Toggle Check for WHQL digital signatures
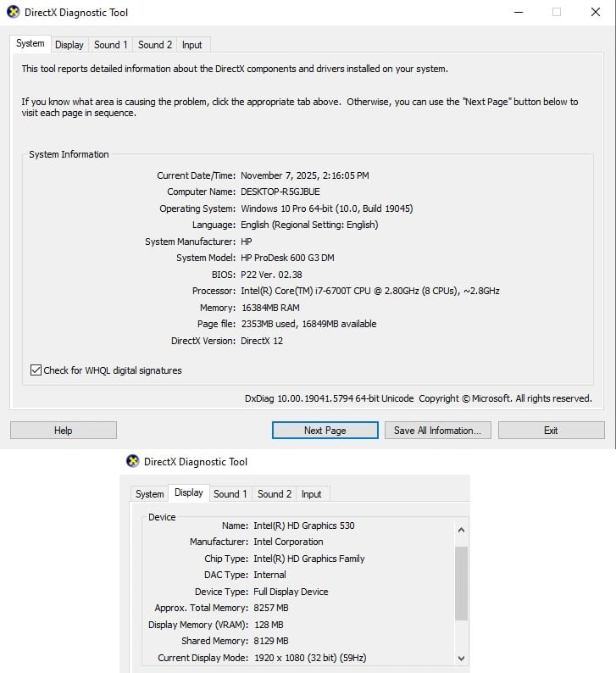 (x=36, y=370)
